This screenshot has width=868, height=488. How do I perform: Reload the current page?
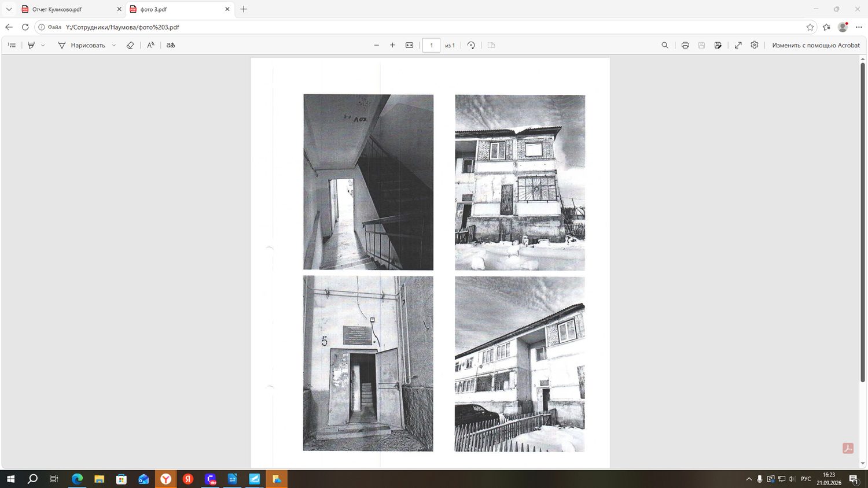point(25,27)
